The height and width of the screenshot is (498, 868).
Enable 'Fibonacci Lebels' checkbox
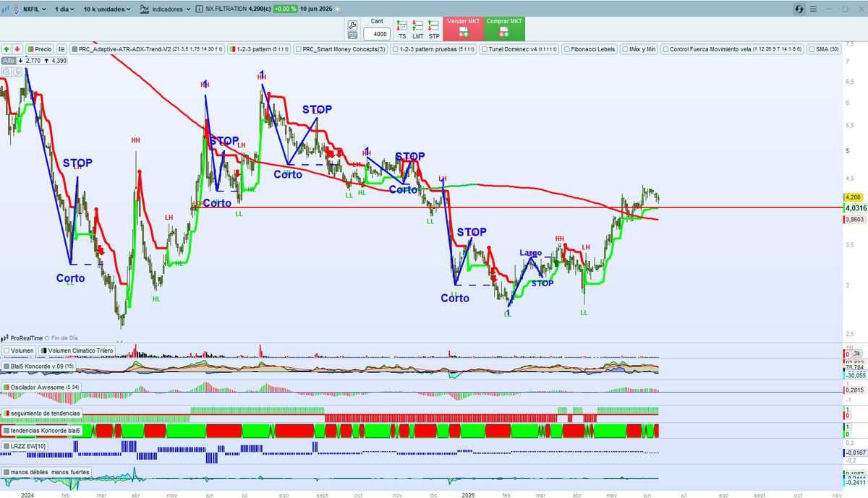click(566, 49)
